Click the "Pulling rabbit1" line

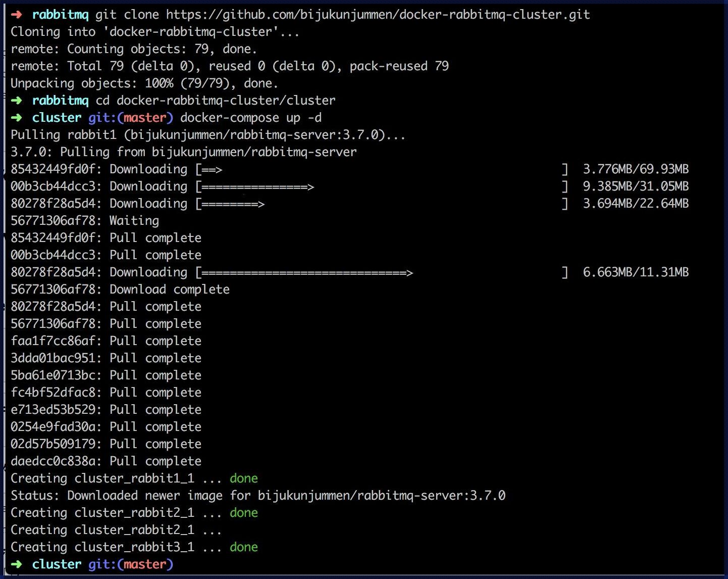tap(208, 135)
